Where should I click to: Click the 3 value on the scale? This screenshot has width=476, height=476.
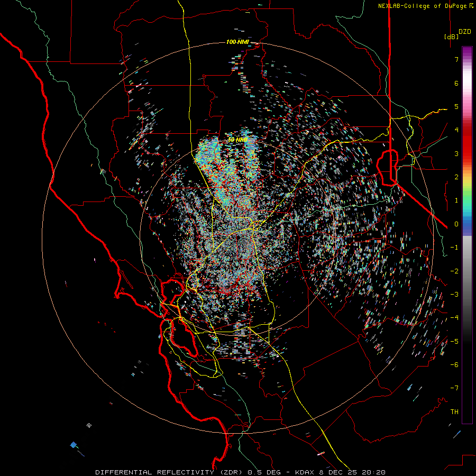click(x=456, y=153)
